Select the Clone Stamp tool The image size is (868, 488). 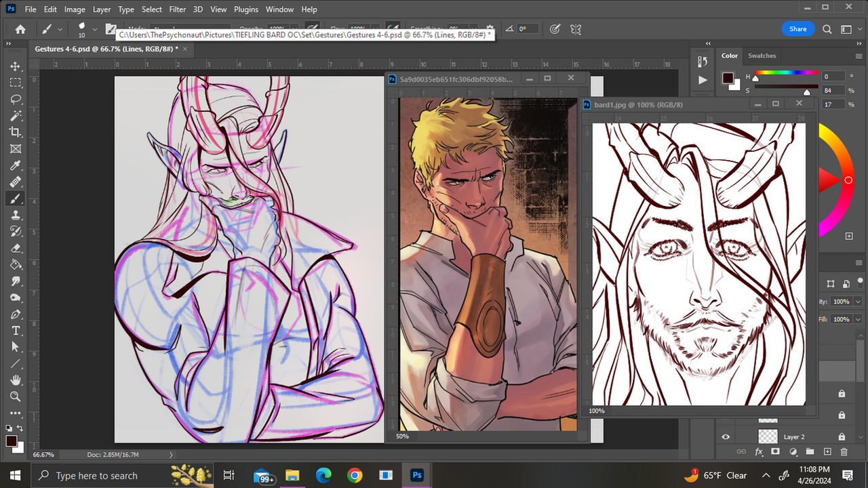click(x=16, y=215)
